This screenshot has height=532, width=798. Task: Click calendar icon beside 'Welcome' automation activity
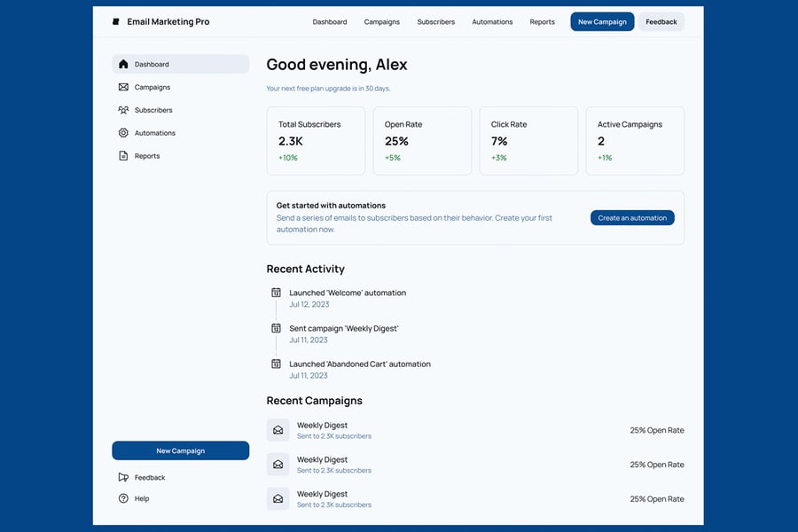[x=276, y=293]
